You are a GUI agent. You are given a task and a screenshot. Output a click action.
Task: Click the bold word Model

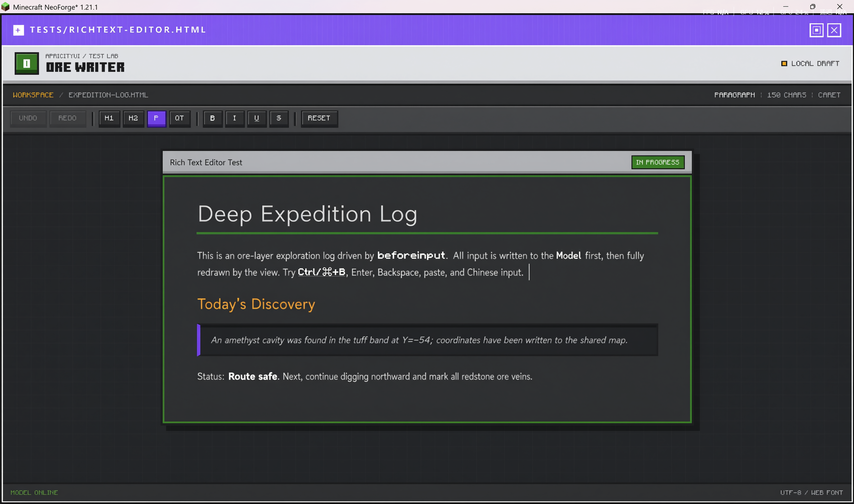(568, 256)
